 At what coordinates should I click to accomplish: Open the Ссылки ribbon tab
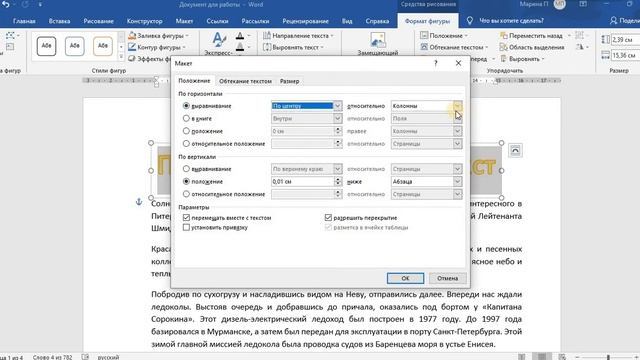pos(217,21)
